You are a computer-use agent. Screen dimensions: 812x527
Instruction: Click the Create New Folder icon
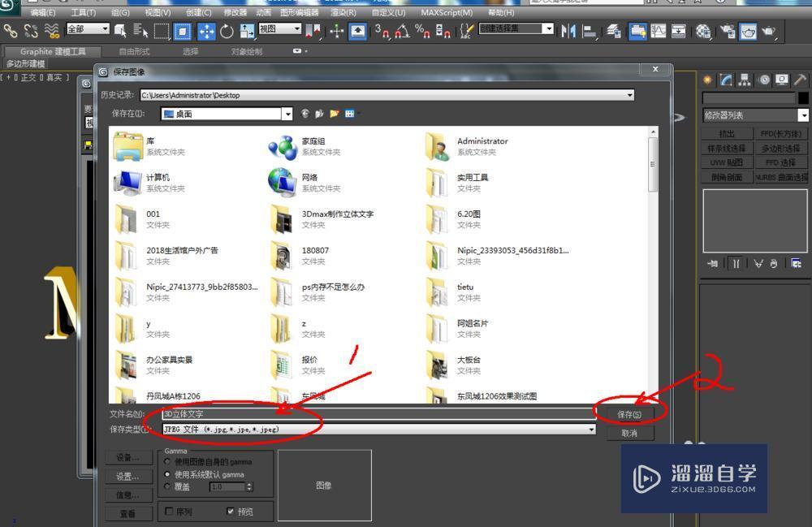pyautogui.click(x=334, y=114)
